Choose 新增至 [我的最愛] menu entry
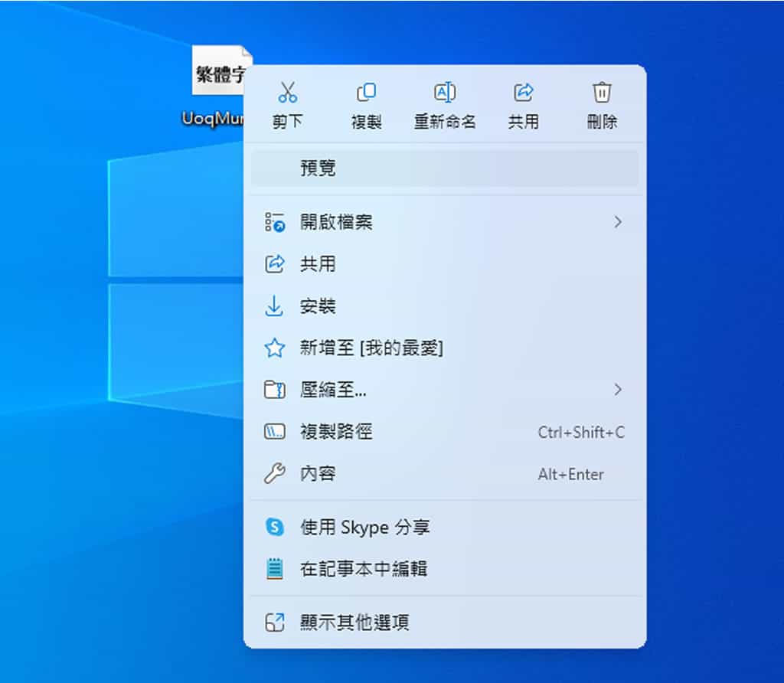 point(445,348)
